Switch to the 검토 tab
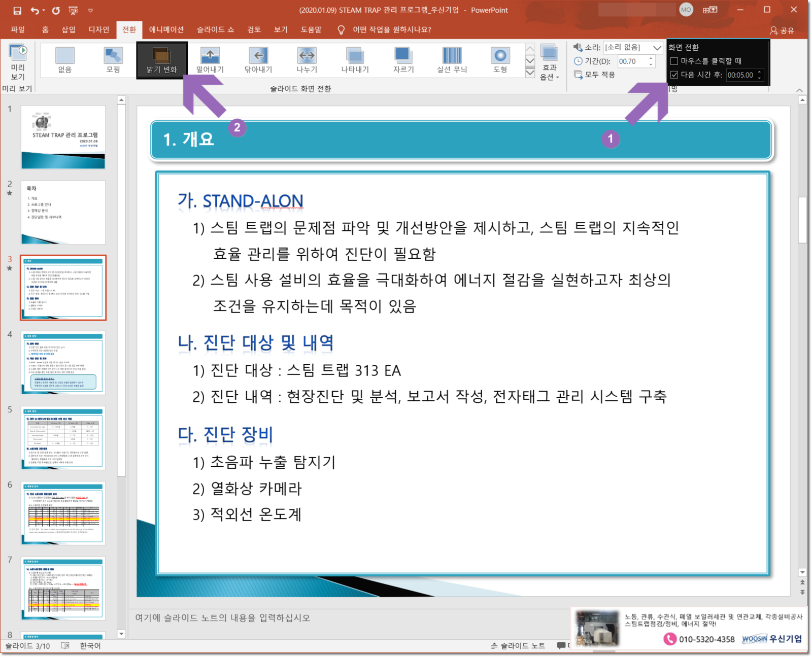The width and height of the screenshot is (812, 657). pyautogui.click(x=254, y=29)
